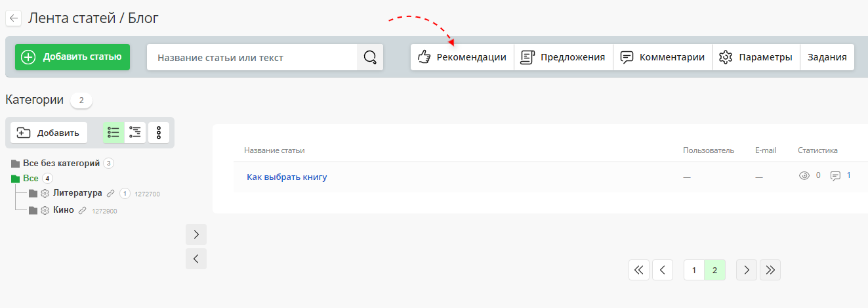Open article Как выбрать книгу

tap(287, 177)
